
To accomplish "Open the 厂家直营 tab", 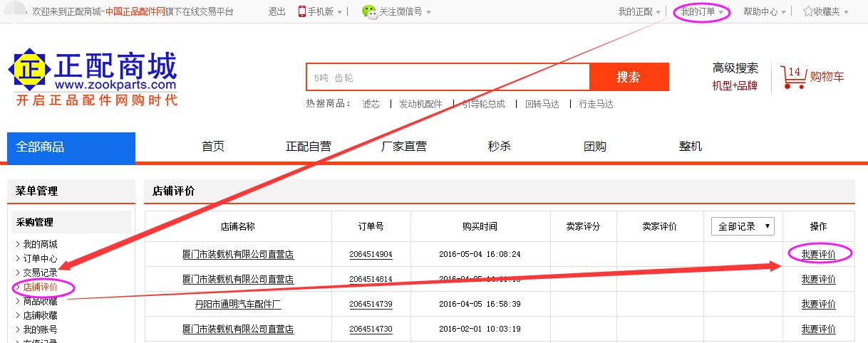I will pos(404,147).
